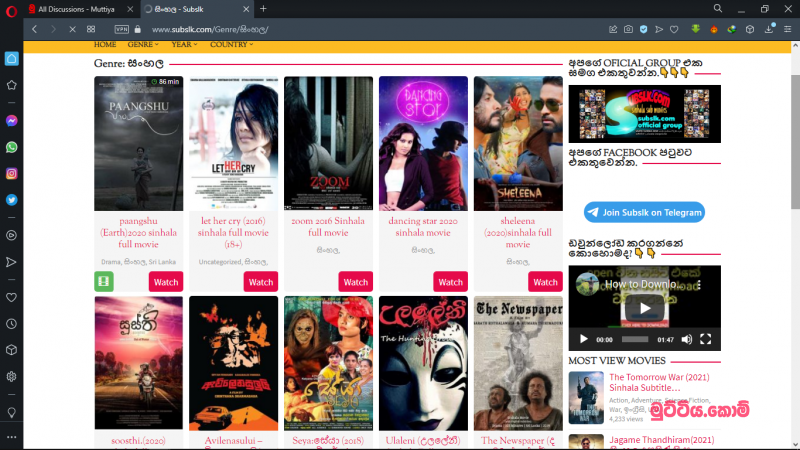Stop loading the page
Image resolution: width=800 pixels, height=450 pixels.
[x=72, y=30]
